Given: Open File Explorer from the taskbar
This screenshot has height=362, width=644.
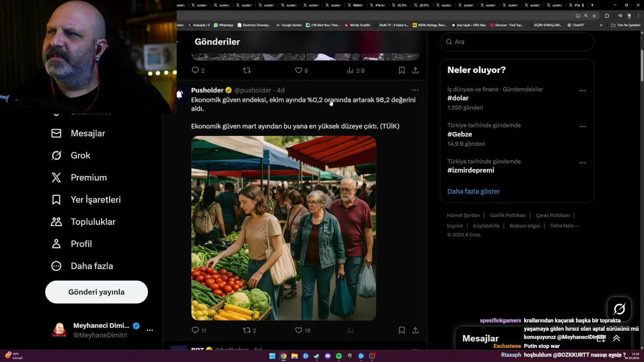Looking at the screenshot, I should click(294, 356).
